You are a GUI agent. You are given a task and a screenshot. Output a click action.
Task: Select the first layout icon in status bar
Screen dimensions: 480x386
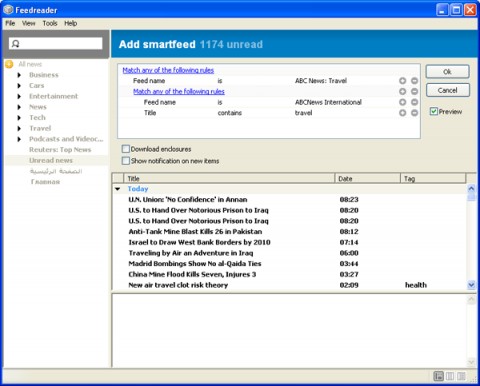point(438,376)
